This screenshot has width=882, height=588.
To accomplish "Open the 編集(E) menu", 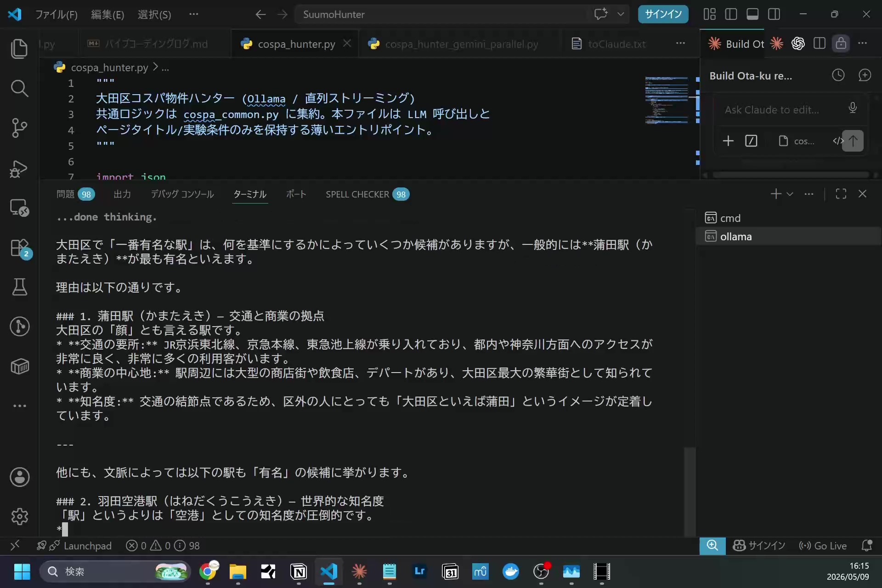I will [107, 15].
